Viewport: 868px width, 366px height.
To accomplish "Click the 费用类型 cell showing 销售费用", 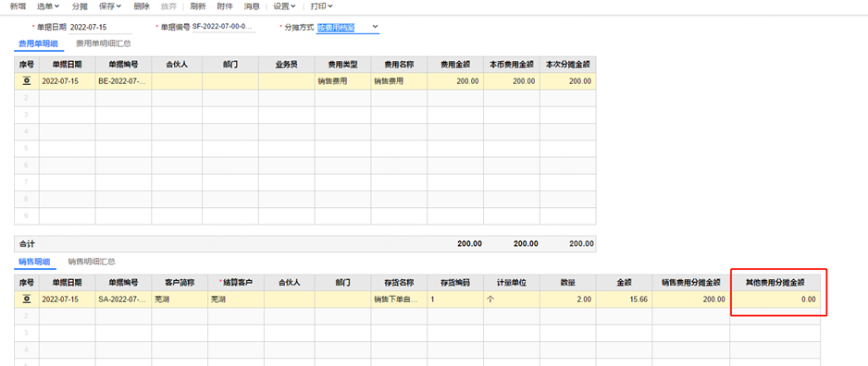I will click(342, 81).
